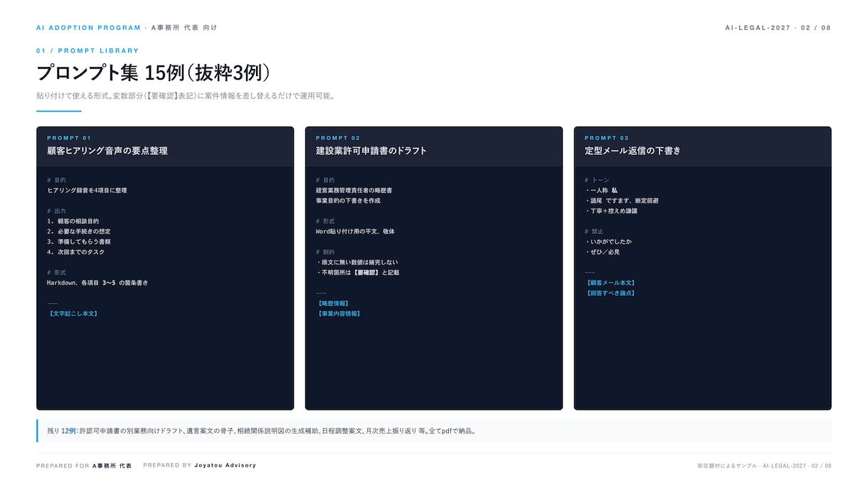Screen dimensions: 868x488
Task: Click the line "経営業務管理責任者の略歴書"
Action: coord(354,191)
